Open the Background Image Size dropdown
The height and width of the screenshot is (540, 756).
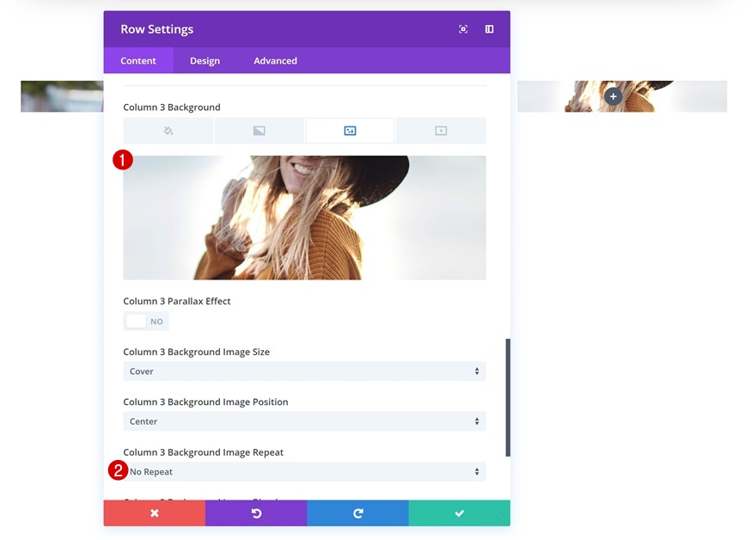point(304,371)
